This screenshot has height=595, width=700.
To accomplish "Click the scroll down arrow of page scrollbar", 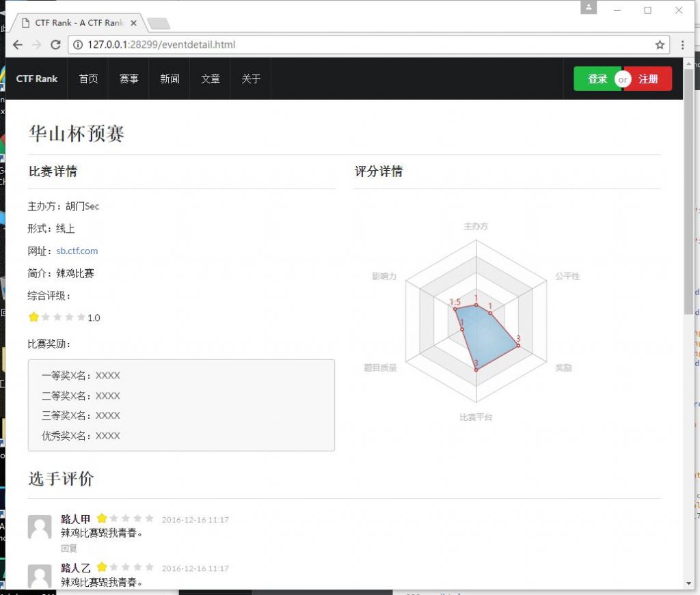I will [688, 583].
